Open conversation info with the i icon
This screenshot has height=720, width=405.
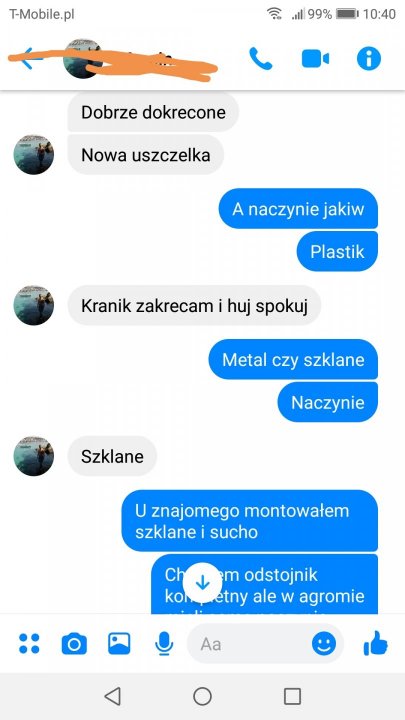pyautogui.click(x=369, y=59)
